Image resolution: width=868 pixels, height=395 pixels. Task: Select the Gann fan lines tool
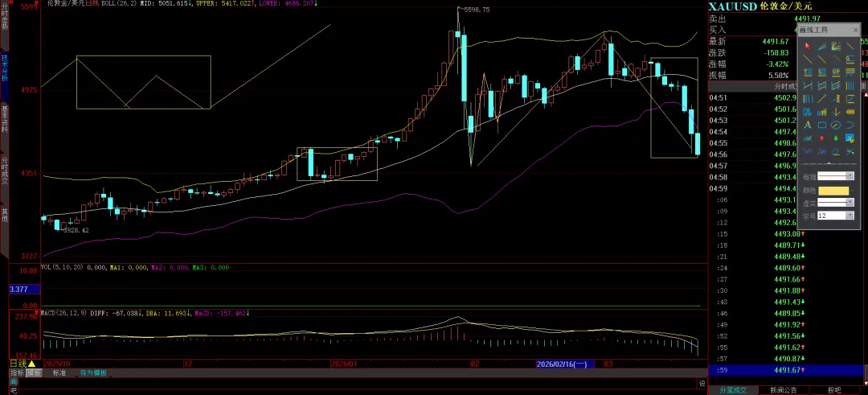pyautogui.click(x=836, y=47)
